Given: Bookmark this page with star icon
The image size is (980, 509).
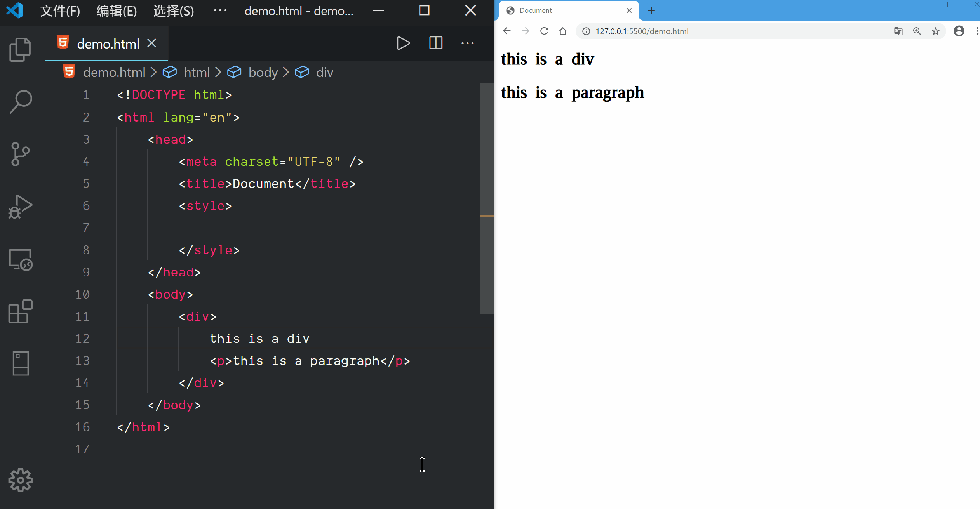Looking at the screenshot, I should 935,31.
